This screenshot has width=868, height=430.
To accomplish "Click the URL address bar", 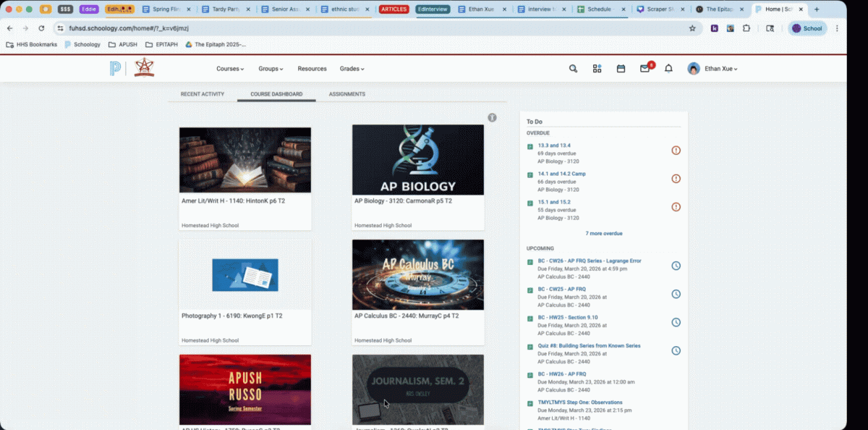I will point(376,28).
